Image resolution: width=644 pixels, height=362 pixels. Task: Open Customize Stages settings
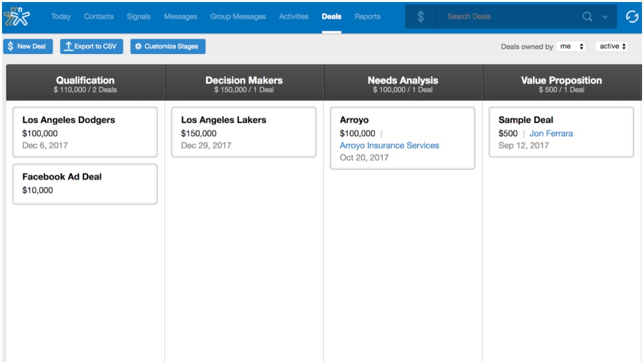168,46
